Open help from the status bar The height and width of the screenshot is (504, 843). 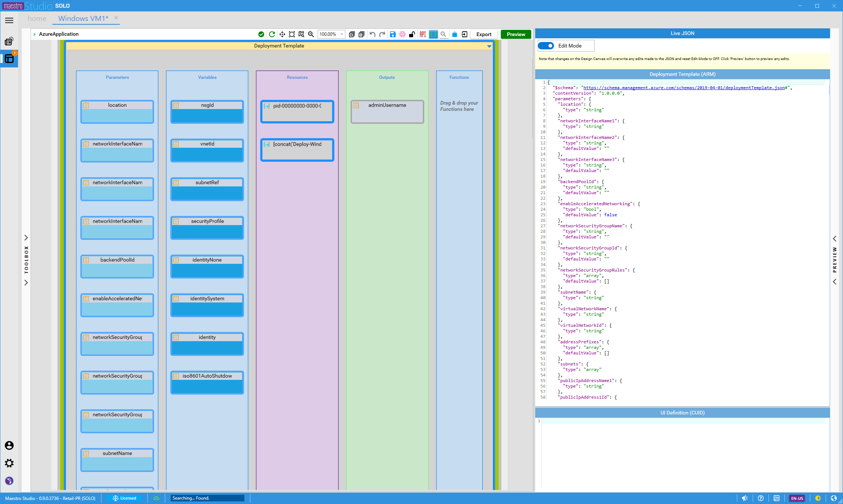point(760,498)
